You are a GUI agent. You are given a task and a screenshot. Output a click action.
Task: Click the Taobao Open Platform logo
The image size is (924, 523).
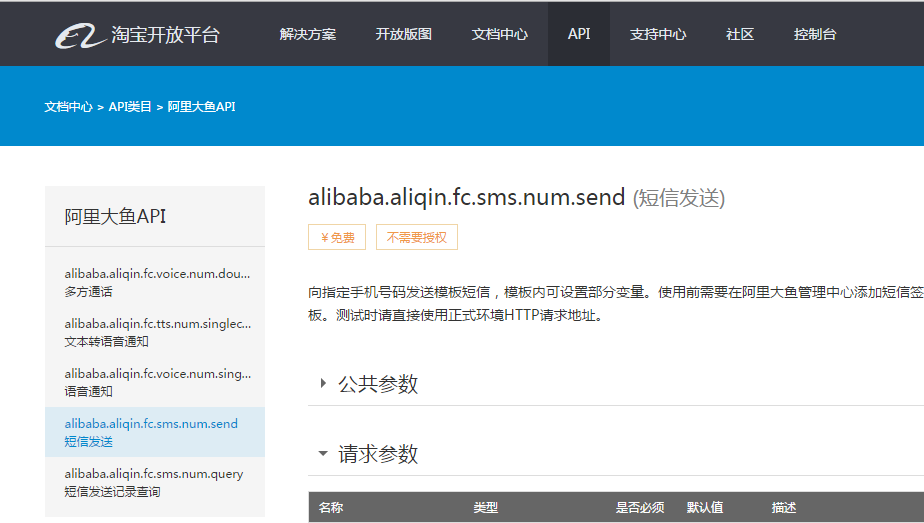pos(137,35)
